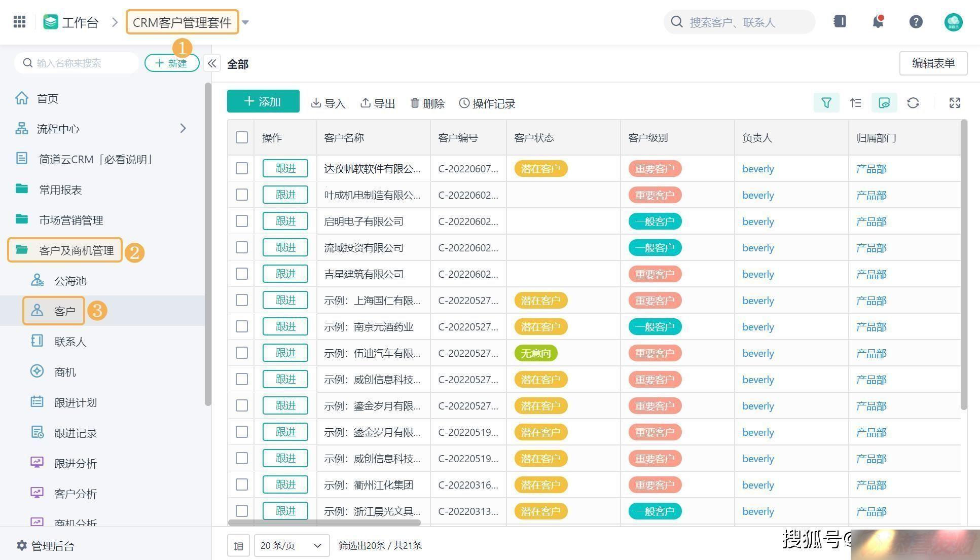Open the notebook icon in top bar
This screenshot has width=980, height=560.
click(840, 21)
